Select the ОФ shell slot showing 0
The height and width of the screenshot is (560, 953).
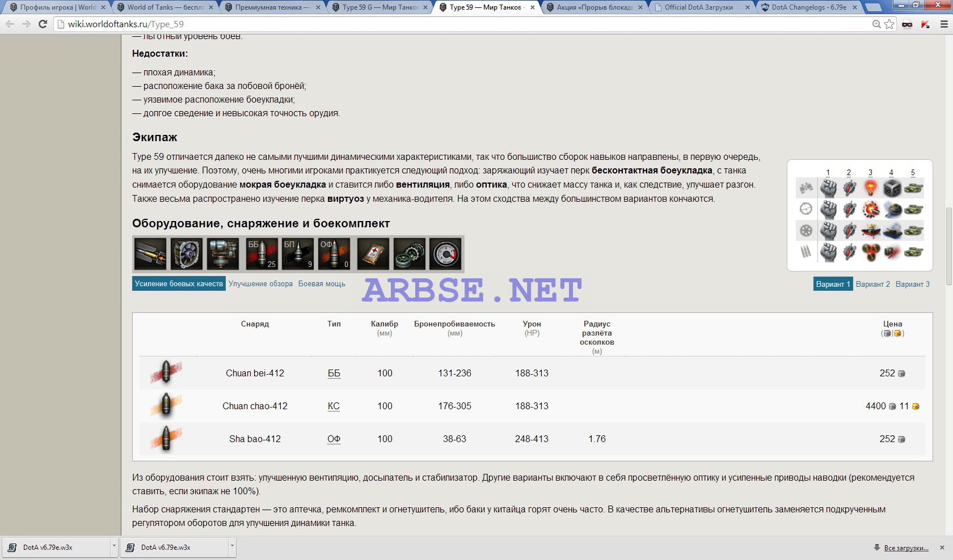[334, 254]
